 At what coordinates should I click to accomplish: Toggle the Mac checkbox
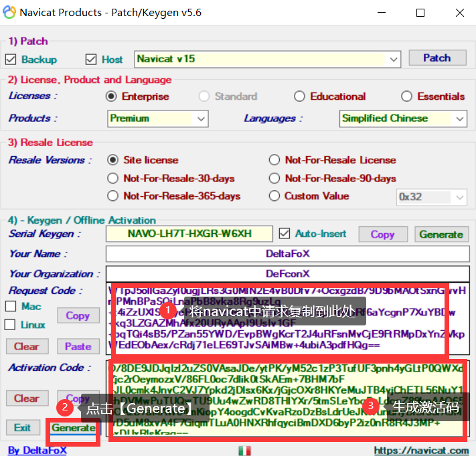11,306
